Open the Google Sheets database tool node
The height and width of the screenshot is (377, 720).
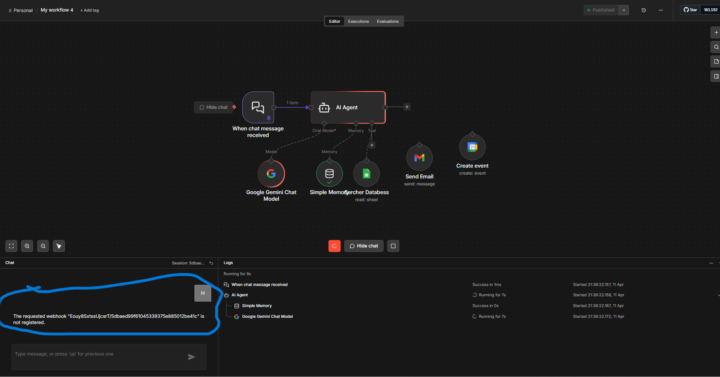[x=366, y=174]
